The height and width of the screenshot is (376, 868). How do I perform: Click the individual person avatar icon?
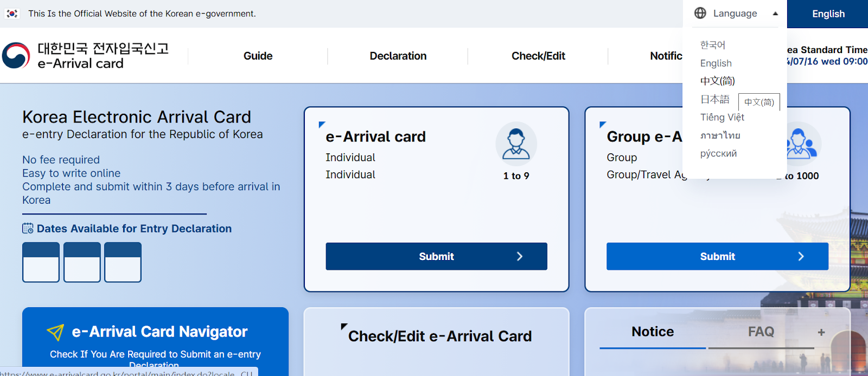[x=516, y=144]
